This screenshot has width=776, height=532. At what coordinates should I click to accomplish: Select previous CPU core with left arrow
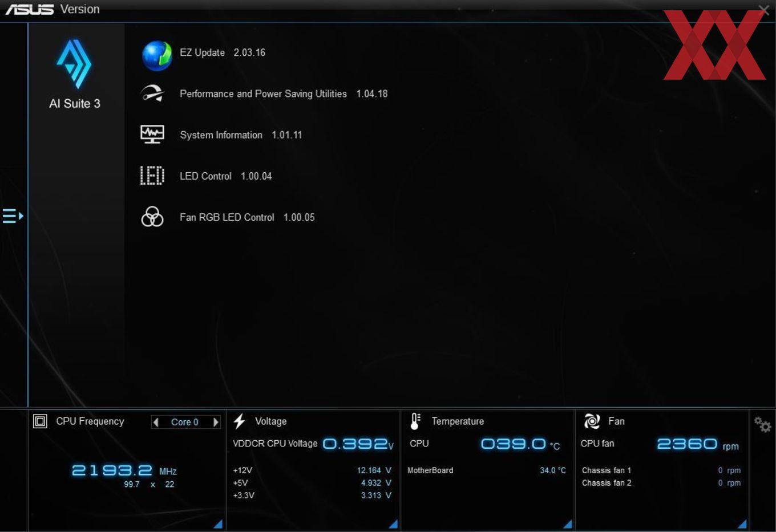(x=156, y=422)
